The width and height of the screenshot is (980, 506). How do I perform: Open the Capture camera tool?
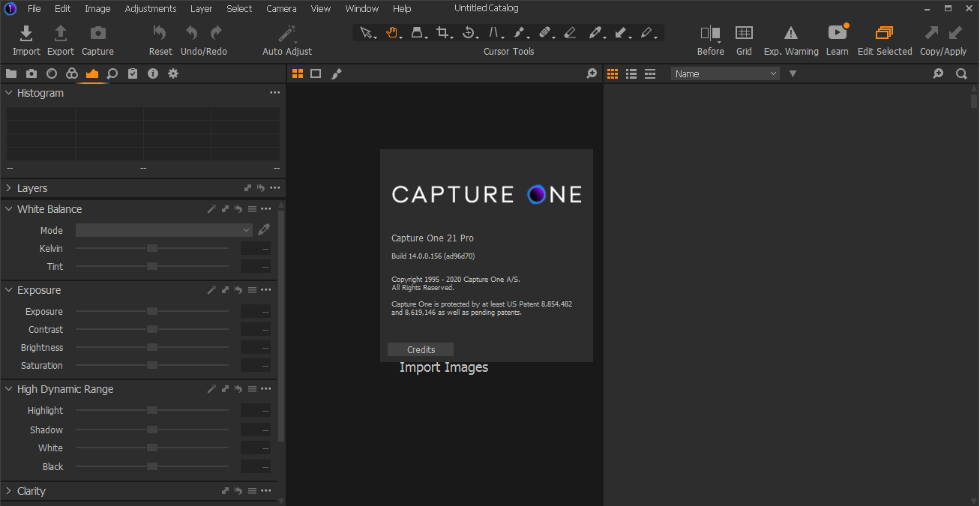pyautogui.click(x=97, y=34)
